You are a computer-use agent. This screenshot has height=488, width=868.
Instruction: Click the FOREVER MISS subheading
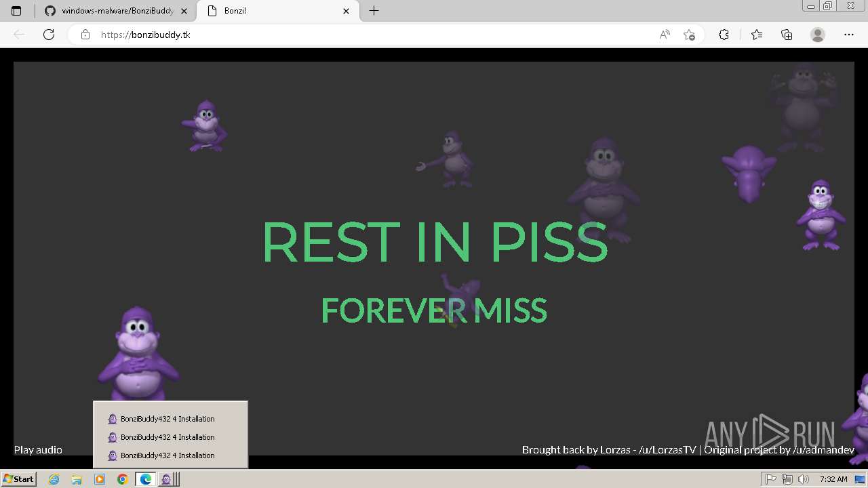[x=434, y=310]
